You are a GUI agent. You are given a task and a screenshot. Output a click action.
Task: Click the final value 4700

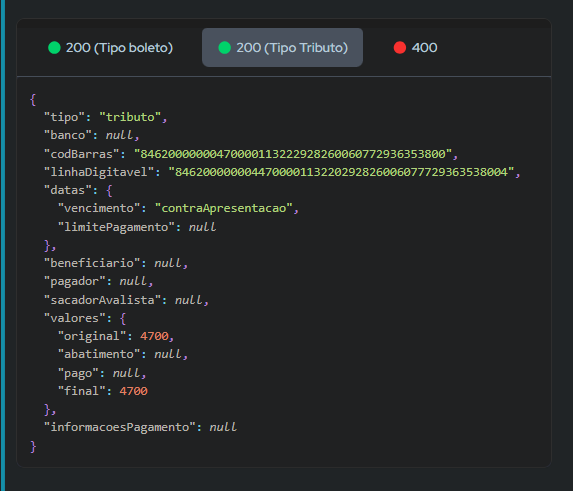[x=133, y=391]
